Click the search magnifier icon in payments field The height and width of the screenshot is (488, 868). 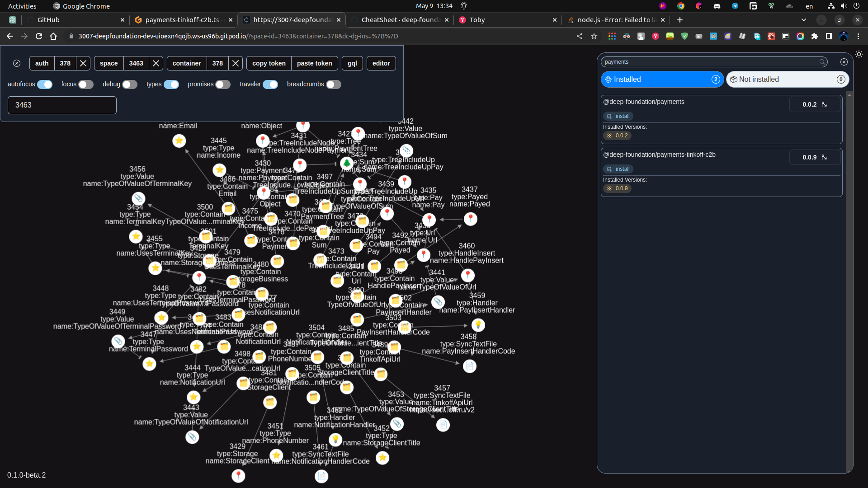click(822, 62)
